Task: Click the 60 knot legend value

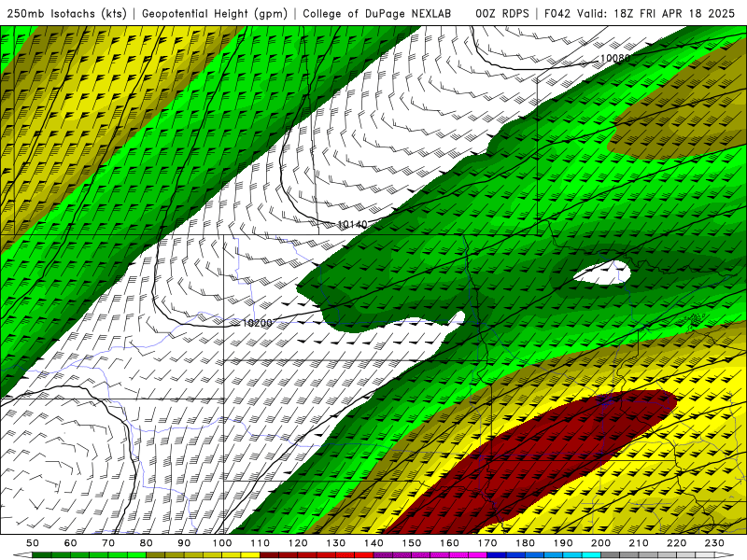Action: click(71, 543)
